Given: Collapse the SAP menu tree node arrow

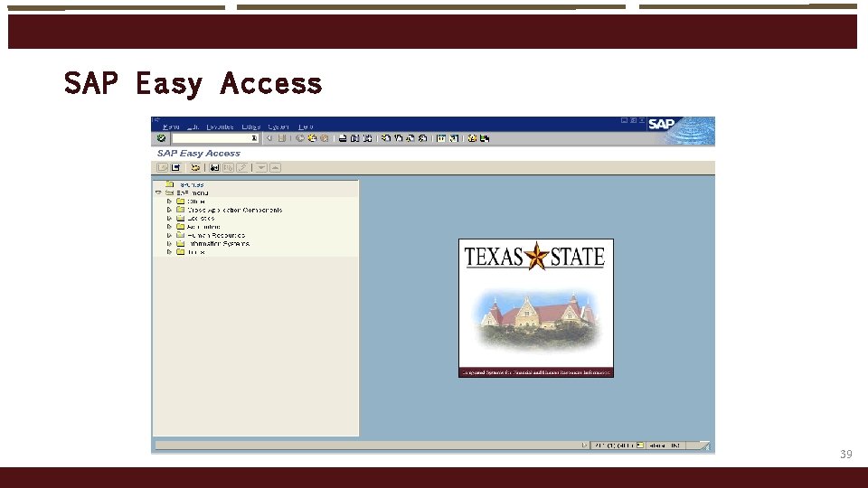Looking at the screenshot, I should [158, 193].
